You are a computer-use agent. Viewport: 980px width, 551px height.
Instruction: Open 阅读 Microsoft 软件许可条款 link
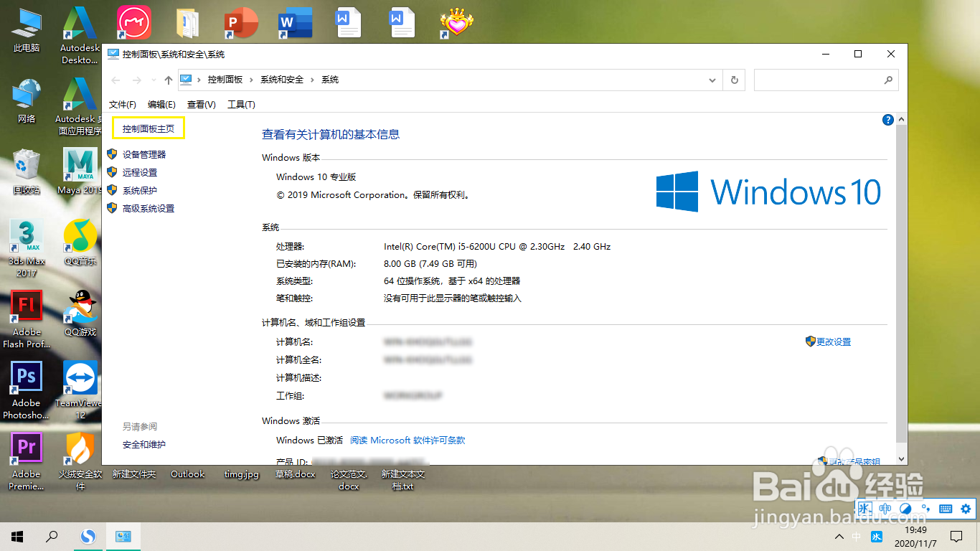tap(407, 440)
